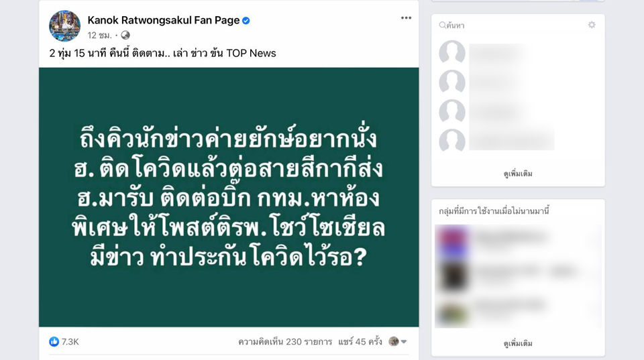Expand recent groups with ดูเพิ่มเติม
Viewport: 644px width, 360px height.
click(518, 343)
